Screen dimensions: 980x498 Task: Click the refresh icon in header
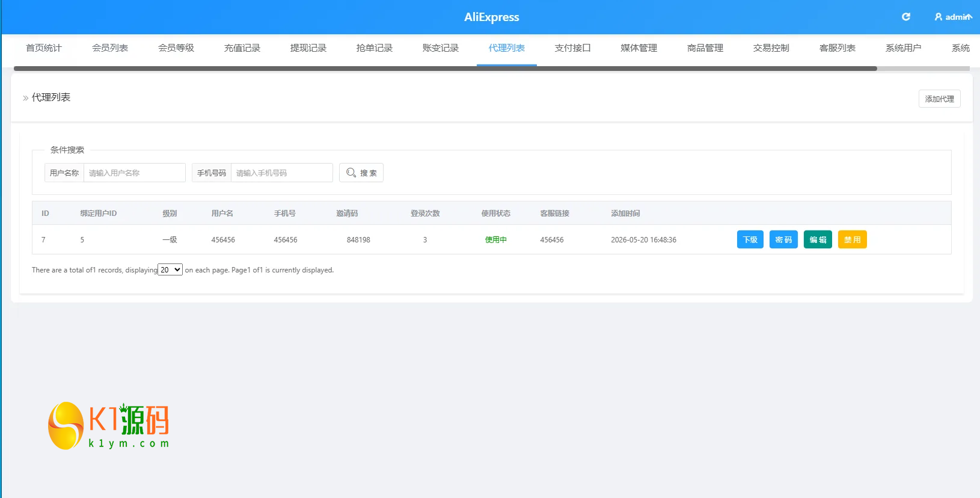906,17
